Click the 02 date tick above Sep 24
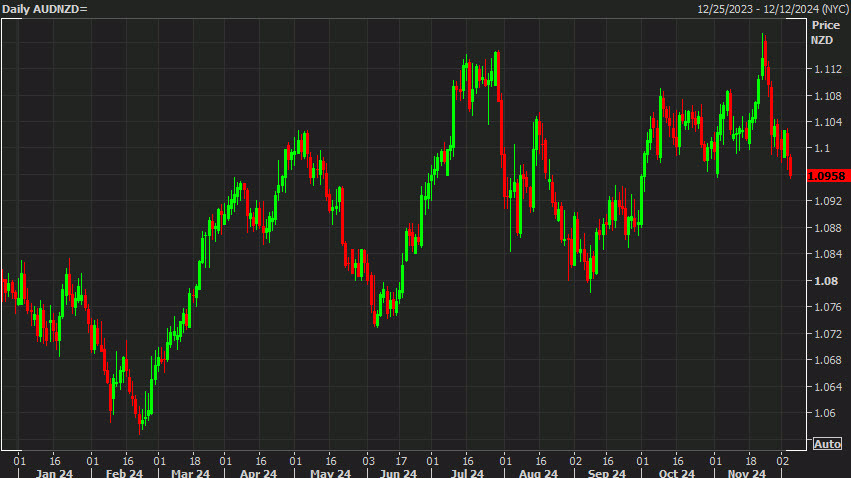851x478 pixels. [575, 461]
